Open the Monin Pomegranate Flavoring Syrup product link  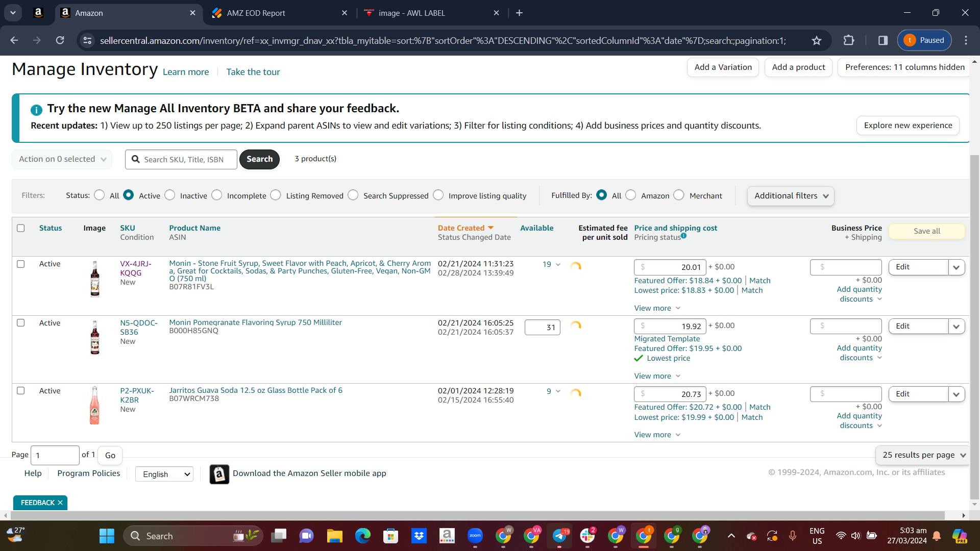click(256, 322)
